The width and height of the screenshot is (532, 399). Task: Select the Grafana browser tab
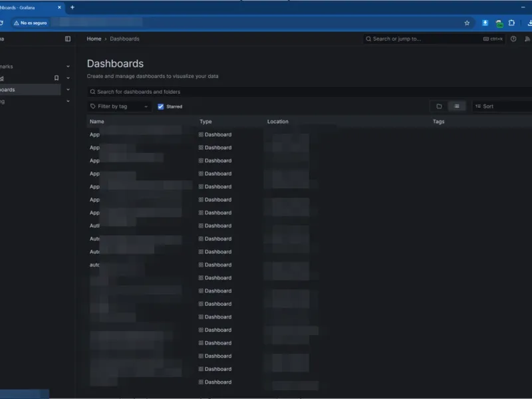point(31,7)
